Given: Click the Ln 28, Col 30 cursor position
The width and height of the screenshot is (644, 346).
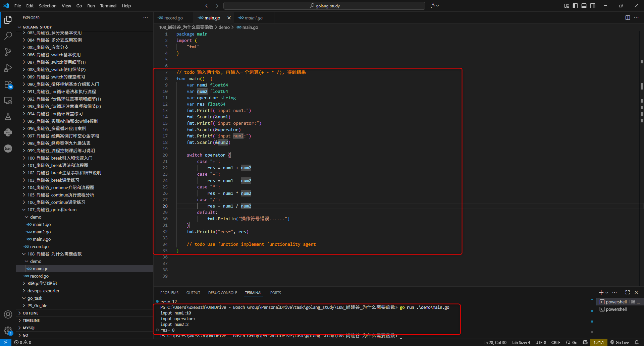Looking at the screenshot, I should [495, 342].
